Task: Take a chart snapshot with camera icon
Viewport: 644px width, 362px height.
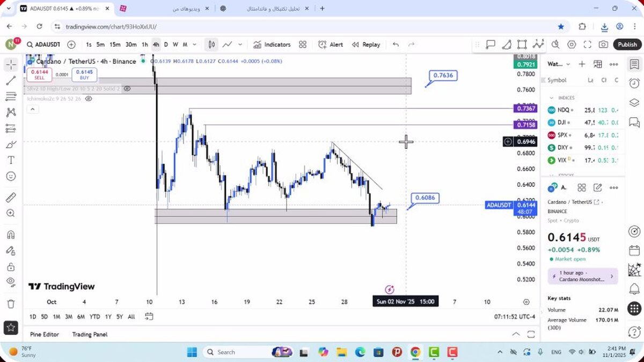Action: (604, 45)
